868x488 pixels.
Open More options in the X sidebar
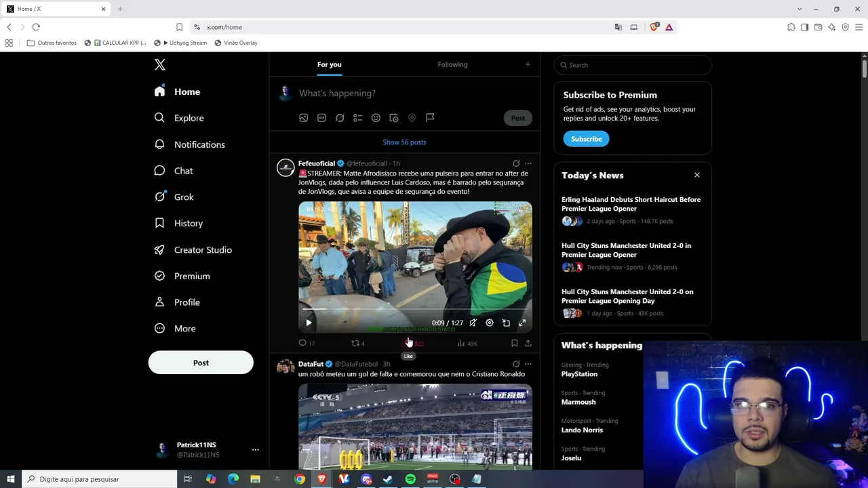tap(175, 329)
